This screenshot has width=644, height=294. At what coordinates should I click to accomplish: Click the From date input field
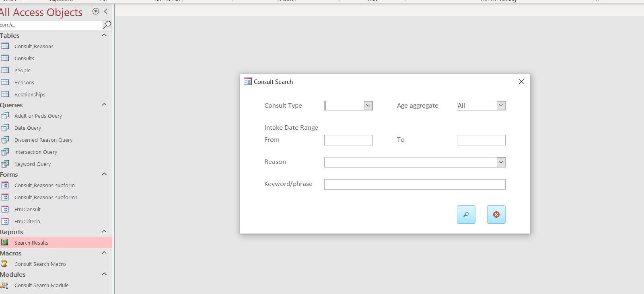tap(348, 140)
